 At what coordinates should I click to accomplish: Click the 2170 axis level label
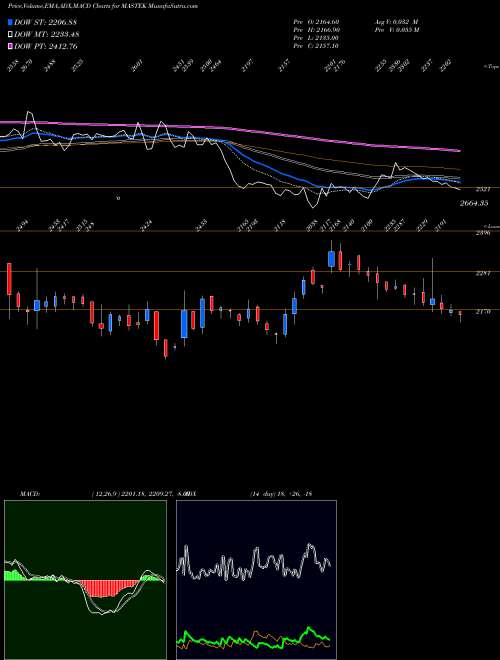pyautogui.click(x=482, y=312)
